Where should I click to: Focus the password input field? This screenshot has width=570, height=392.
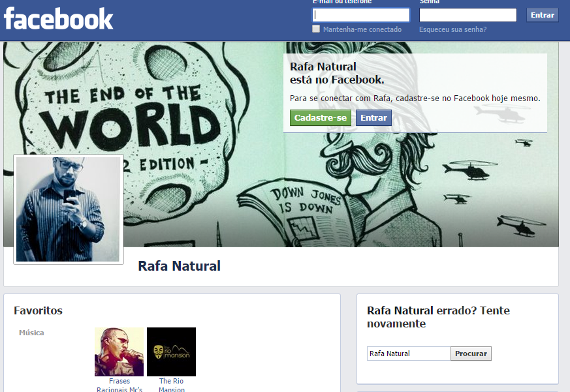click(x=468, y=15)
